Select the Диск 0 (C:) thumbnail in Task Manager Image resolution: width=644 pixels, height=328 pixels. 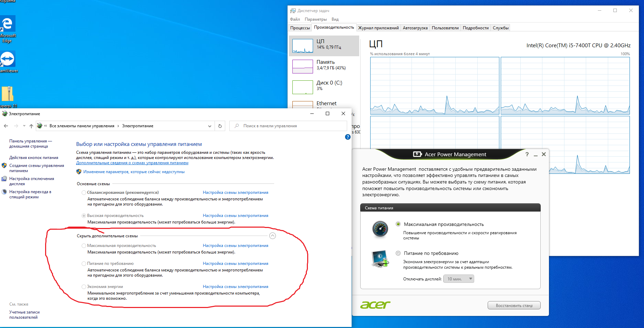coord(303,87)
